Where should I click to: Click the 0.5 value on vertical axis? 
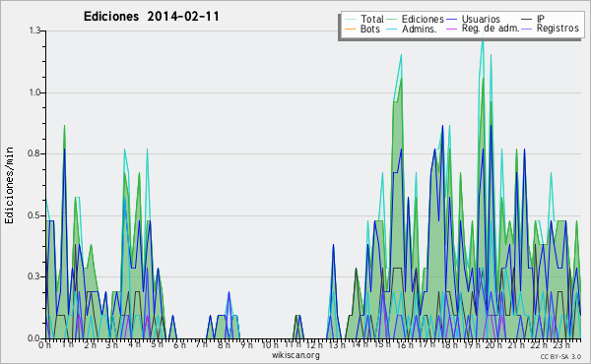pos(35,215)
